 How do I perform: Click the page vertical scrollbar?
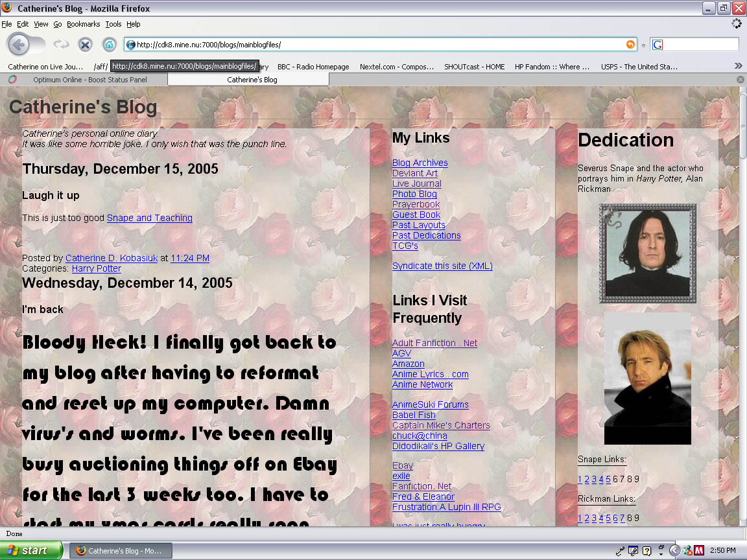pyautogui.click(x=742, y=305)
